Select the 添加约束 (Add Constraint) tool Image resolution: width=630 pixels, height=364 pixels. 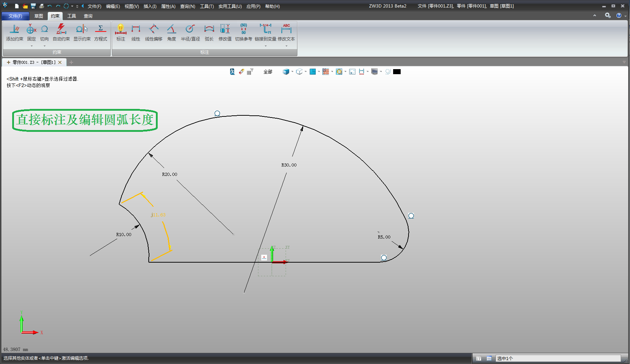pyautogui.click(x=14, y=33)
